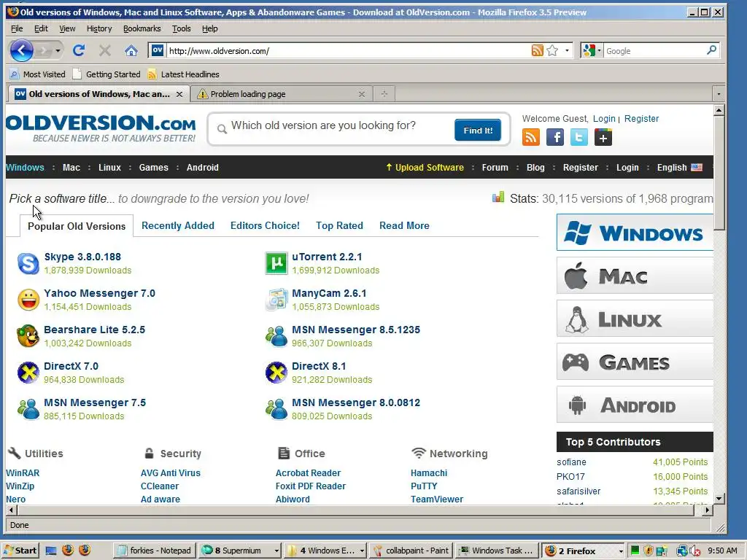The height and width of the screenshot is (560, 747).
Task: Expand the Firefox taskbar group dropdown
Action: click(620, 551)
